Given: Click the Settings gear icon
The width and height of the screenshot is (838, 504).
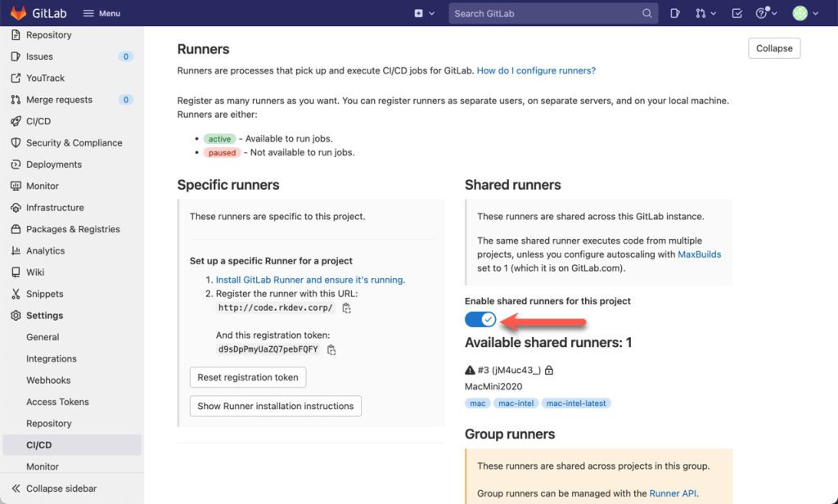Looking at the screenshot, I should click(16, 315).
